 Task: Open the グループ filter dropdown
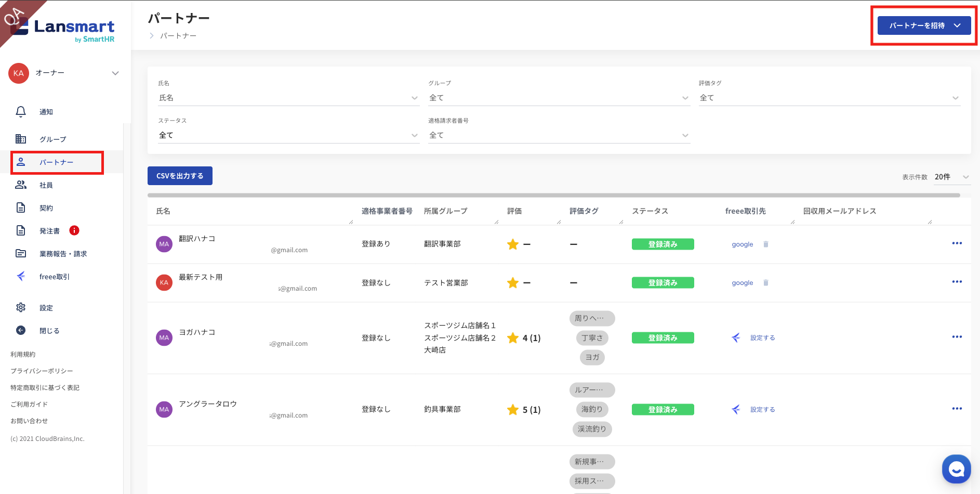tap(559, 98)
